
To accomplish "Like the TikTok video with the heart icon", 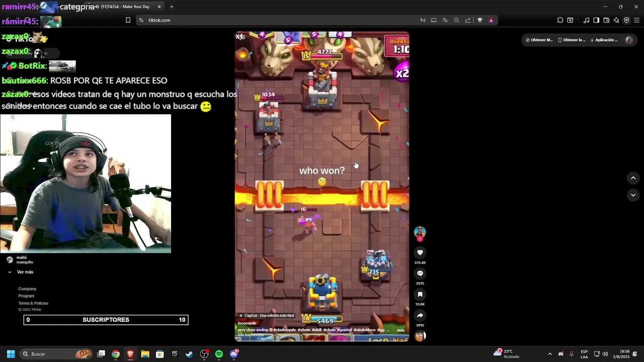I will point(420,252).
